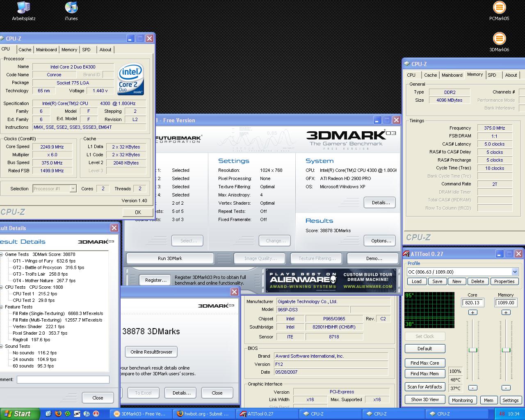Click the Firefox quick launch icon
Viewport: 525px width, 420px height.
[58, 414]
